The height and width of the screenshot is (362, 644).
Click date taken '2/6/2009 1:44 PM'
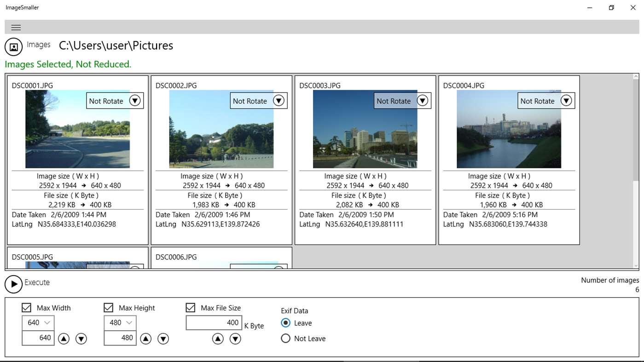pyautogui.click(x=78, y=215)
